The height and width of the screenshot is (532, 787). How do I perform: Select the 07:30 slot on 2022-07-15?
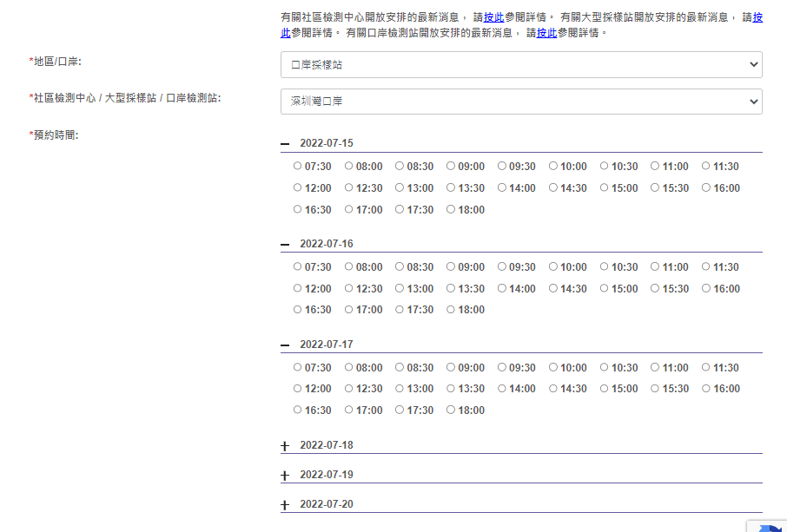click(x=296, y=166)
